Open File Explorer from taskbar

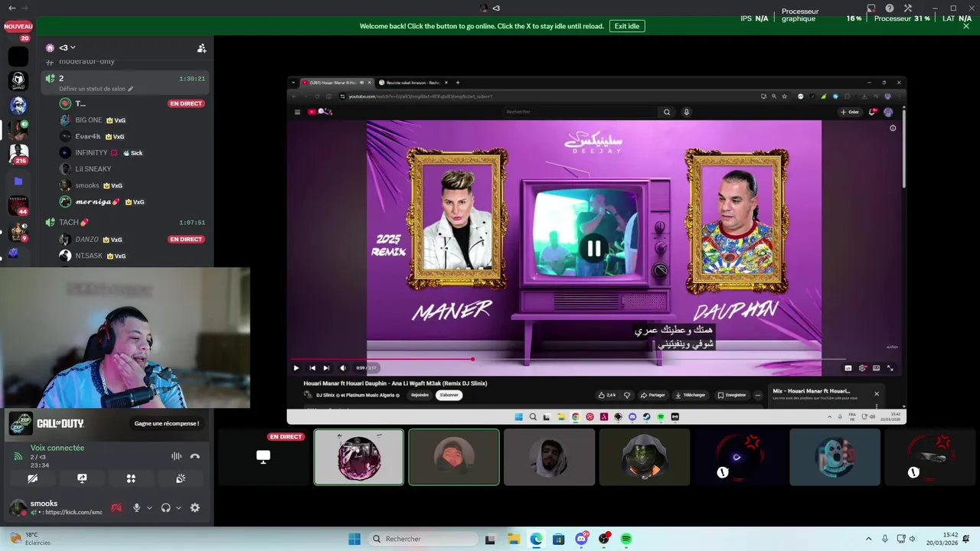tap(514, 539)
